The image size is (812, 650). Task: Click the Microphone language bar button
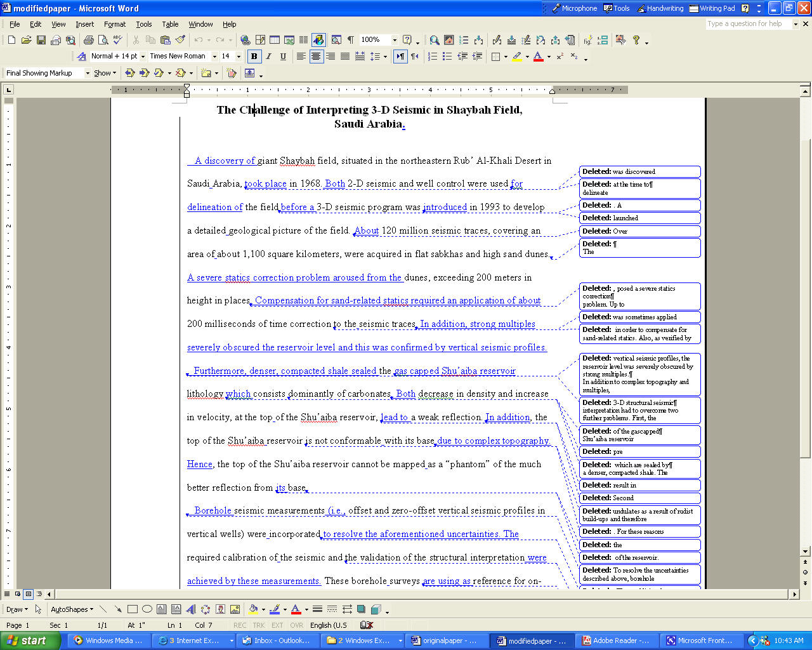tap(574, 8)
